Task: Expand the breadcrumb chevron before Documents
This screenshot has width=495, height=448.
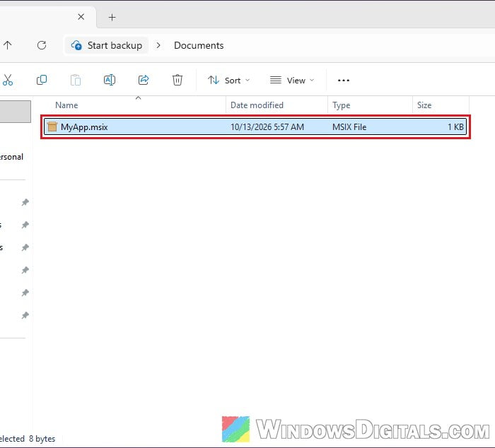Action: point(158,45)
